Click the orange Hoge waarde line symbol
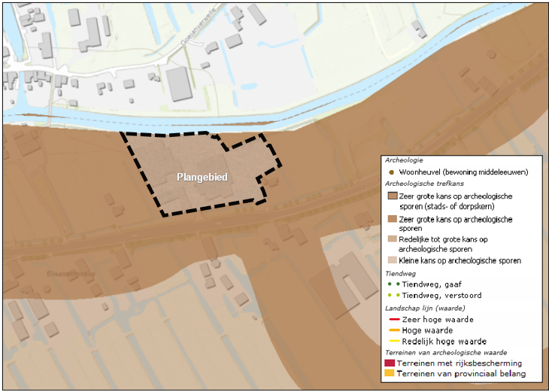 tap(394, 330)
